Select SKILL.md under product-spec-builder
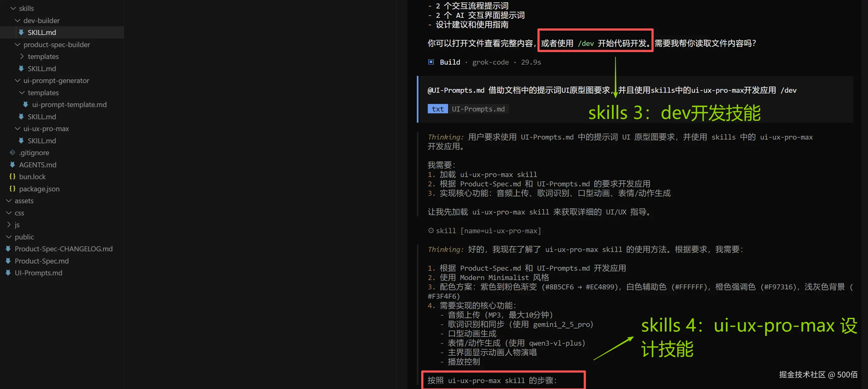 coord(42,68)
